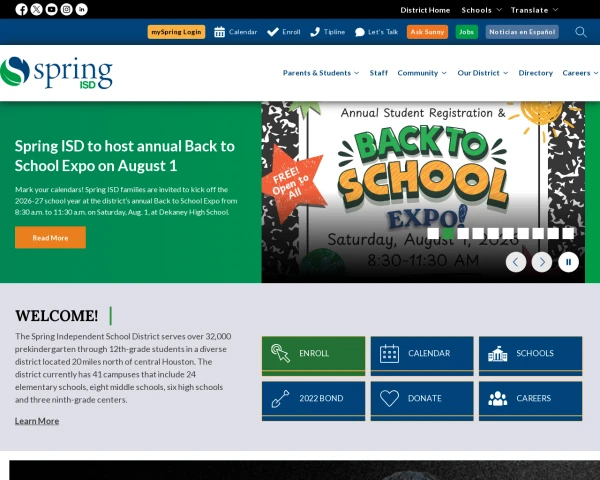This screenshot has height=480, width=600.
Task: Click the 2022 BOND tile shovel icon
Action: [280, 398]
